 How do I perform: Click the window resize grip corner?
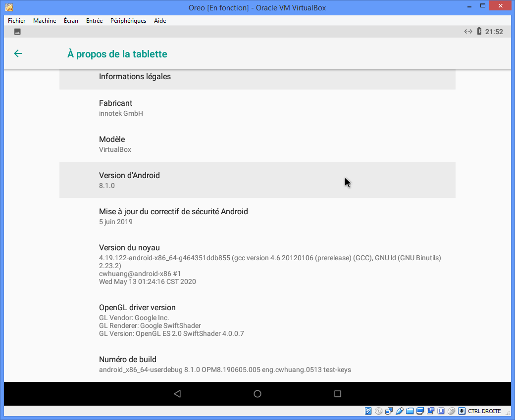tap(509, 414)
